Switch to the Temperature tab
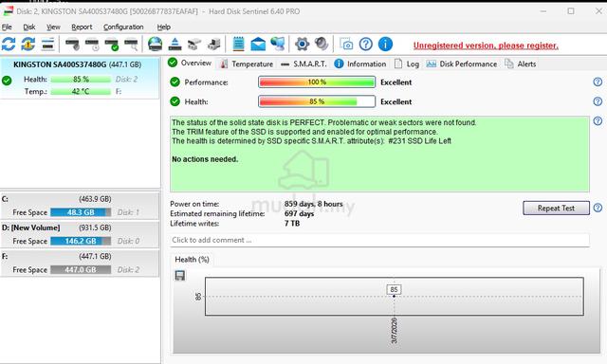The image size is (607, 364). (247, 64)
